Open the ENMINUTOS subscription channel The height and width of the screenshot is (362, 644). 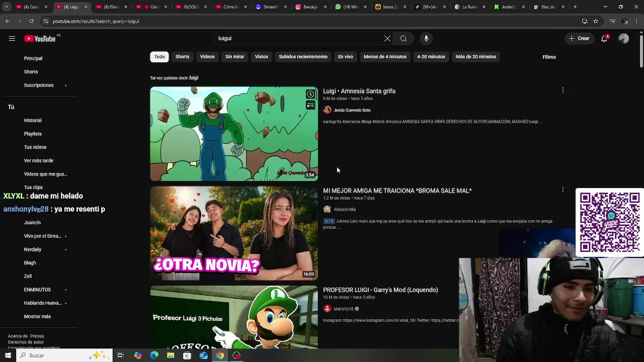pyautogui.click(x=37, y=290)
